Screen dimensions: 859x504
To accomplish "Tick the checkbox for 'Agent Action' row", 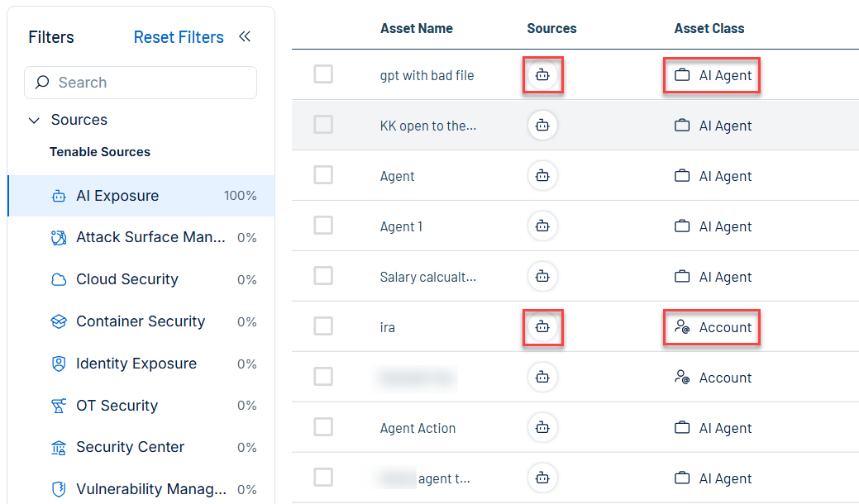I will [x=323, y=427].
